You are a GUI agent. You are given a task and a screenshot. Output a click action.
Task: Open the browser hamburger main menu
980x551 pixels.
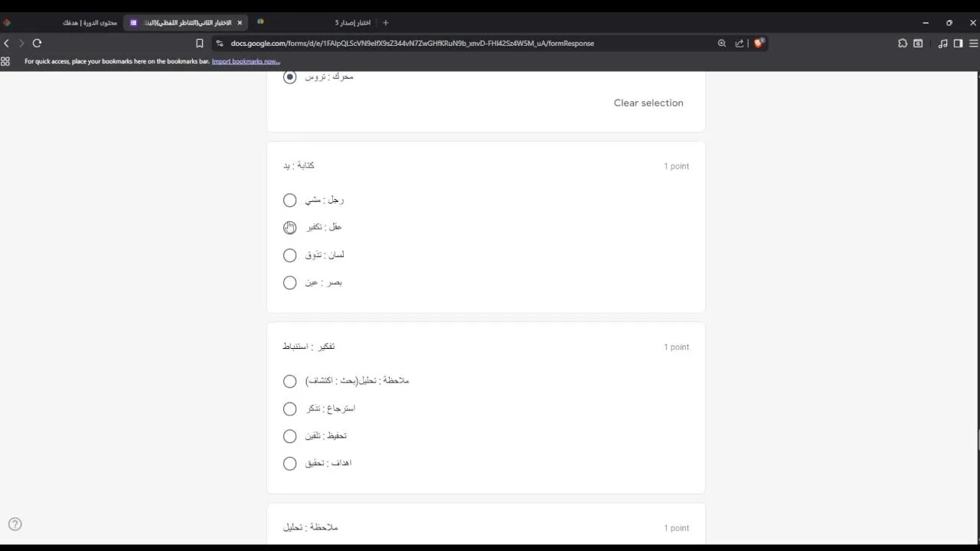point(974,44)
